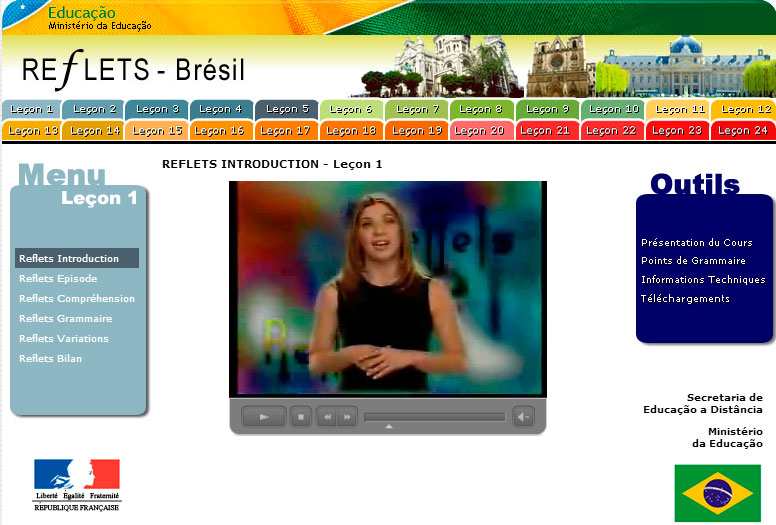Open the Leçon 21 tab
Viewport: 776px width, 525px height.
[547, 131]
